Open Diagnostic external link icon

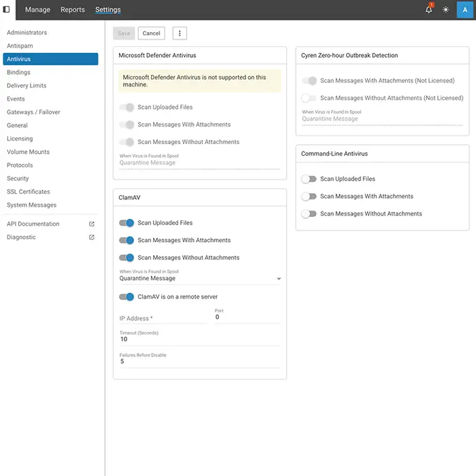[x=92, y=237]
